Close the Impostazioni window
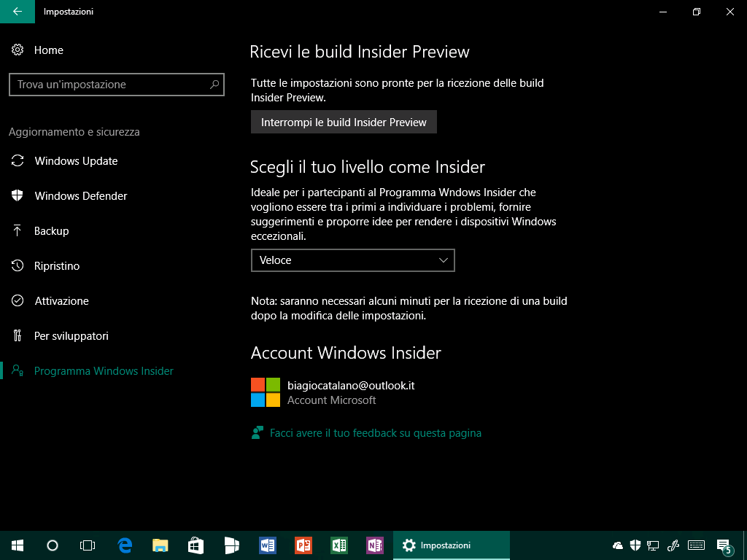747x560 pixels. (729, 12)
